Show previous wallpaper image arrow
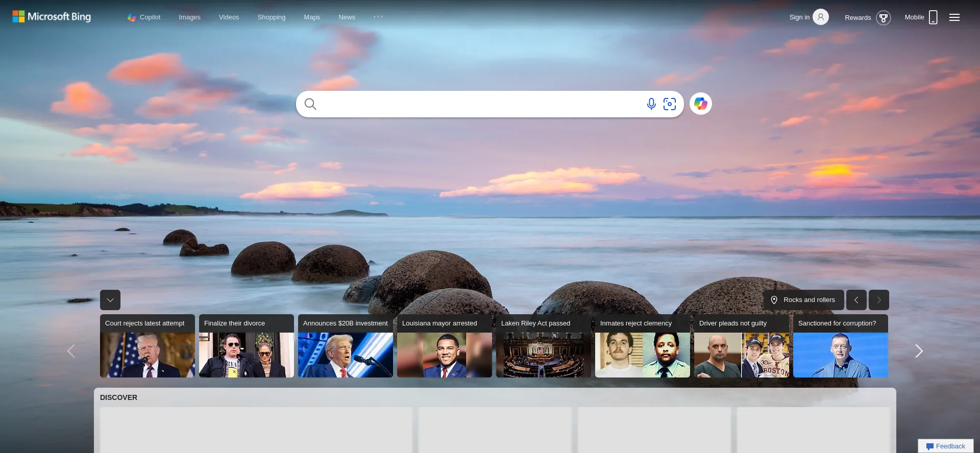Viewport: 980px width, 453px height. [x=856, y=300]
